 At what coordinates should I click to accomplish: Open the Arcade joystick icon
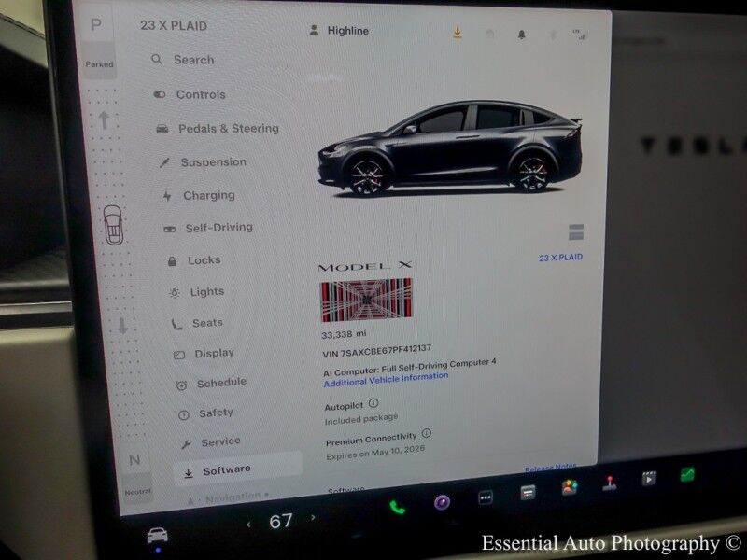click(610, 483)
